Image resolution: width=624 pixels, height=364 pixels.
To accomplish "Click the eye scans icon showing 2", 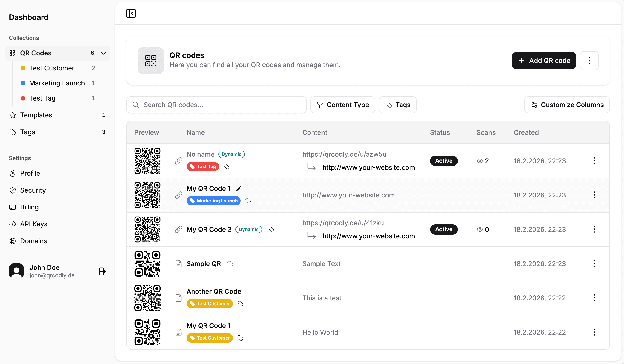I will tap(479, 161).
